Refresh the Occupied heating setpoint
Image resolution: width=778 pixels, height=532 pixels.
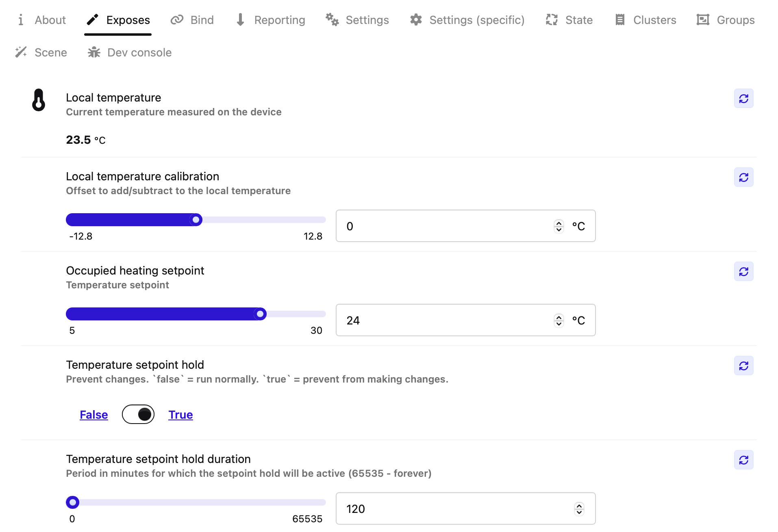743,272
